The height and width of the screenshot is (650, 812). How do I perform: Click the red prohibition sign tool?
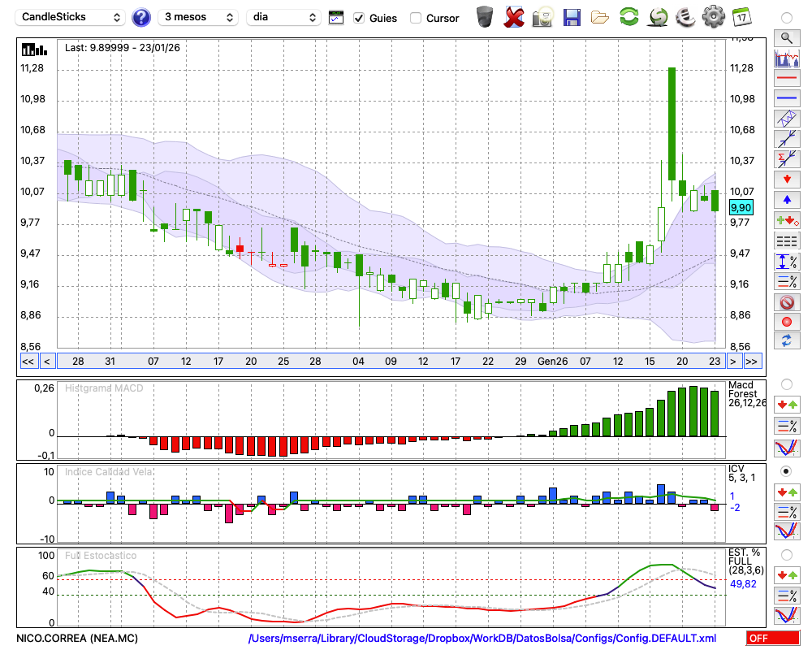786,302
